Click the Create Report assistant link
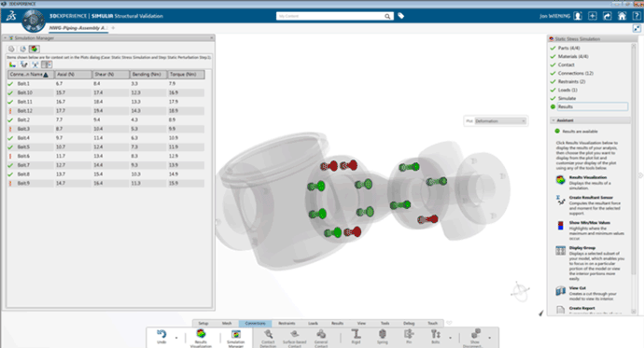 click(x=582, y=308)
